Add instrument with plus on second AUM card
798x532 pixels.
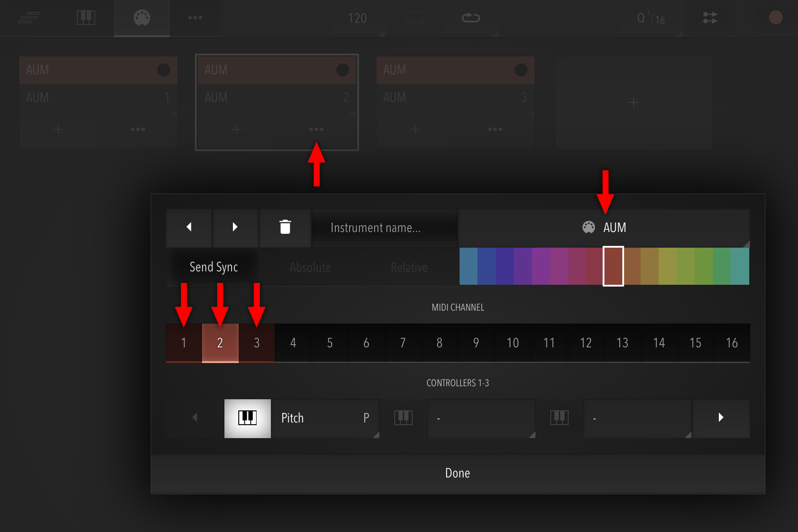[237, 130]
